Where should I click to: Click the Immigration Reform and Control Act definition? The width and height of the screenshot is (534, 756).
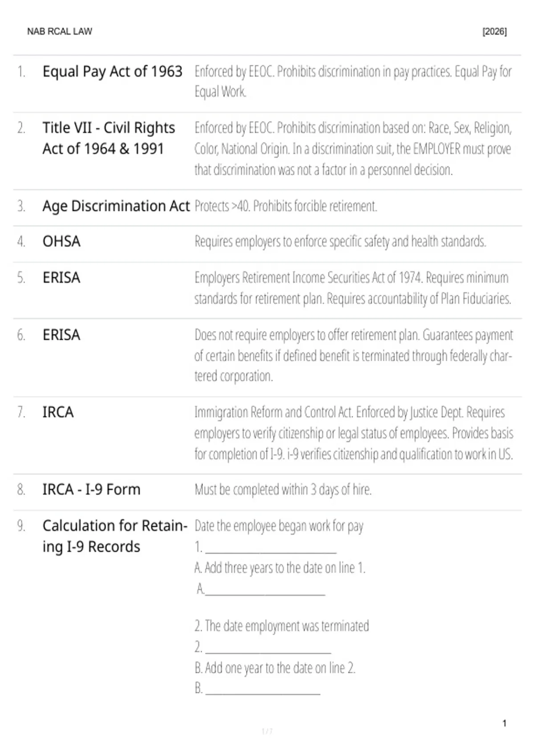coord(354,433)
